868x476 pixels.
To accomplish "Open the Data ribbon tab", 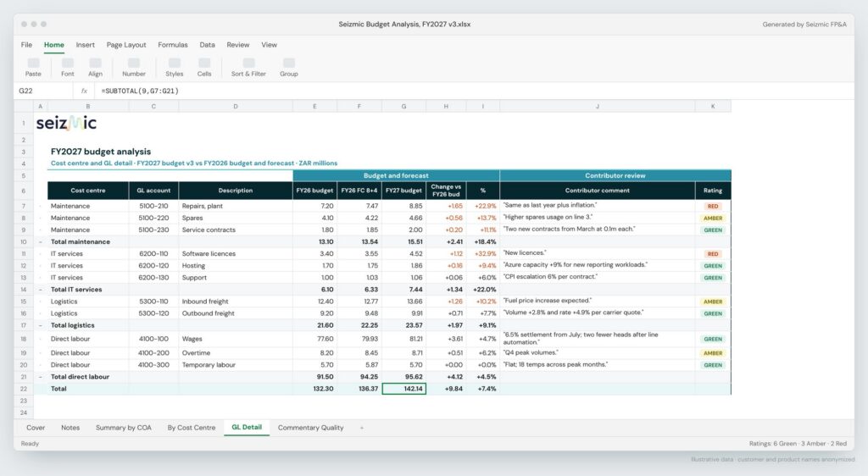I will click(x=207, y=45).
